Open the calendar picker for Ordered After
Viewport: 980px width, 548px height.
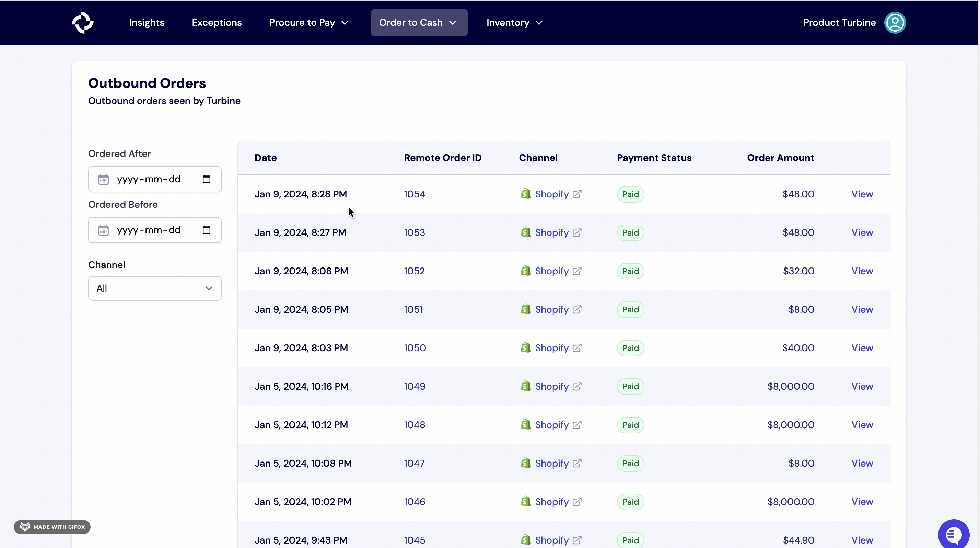coord(207,179)
